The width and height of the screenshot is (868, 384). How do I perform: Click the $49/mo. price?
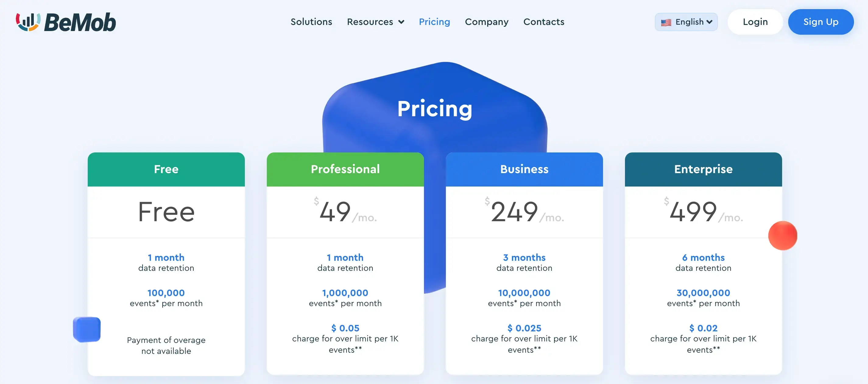coord(345,212)
